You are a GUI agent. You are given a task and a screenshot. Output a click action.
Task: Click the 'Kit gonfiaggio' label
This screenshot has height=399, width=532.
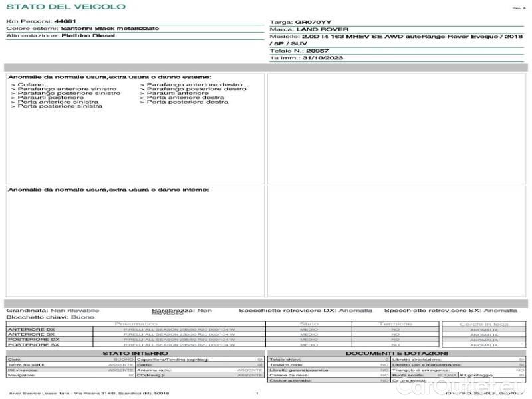coord(476,375)
